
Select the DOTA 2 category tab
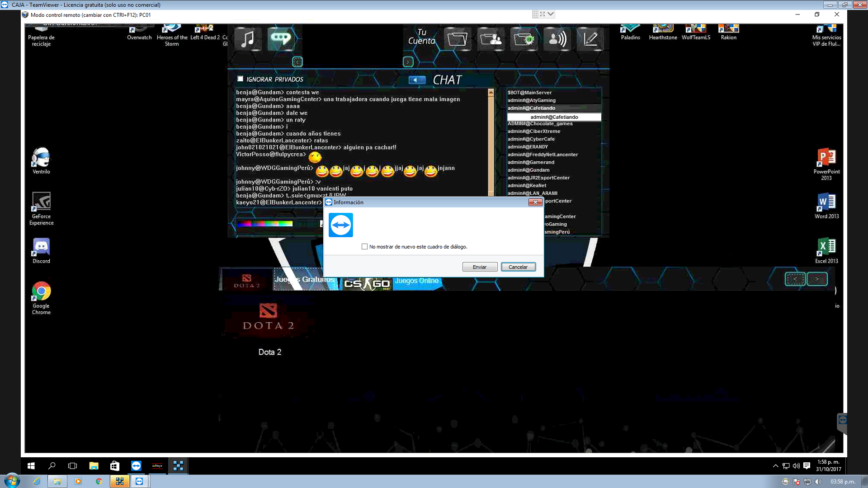(246, 280)
